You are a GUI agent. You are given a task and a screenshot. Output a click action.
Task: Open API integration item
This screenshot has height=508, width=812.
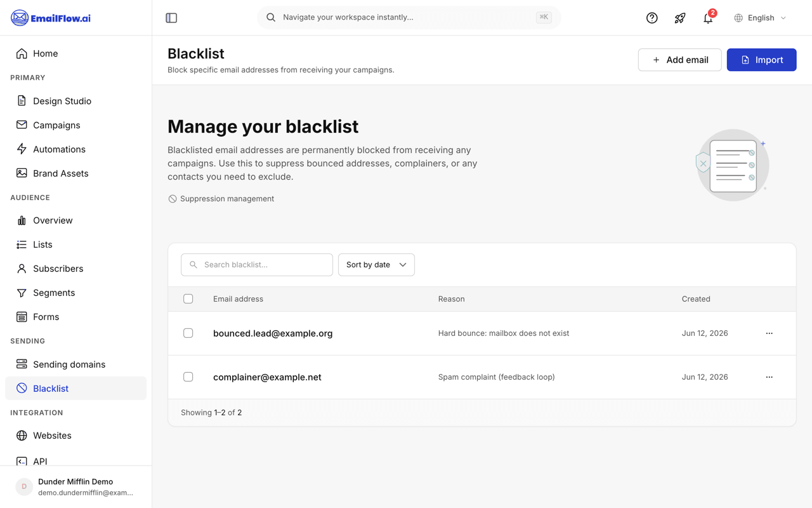(x=75, y=461)
